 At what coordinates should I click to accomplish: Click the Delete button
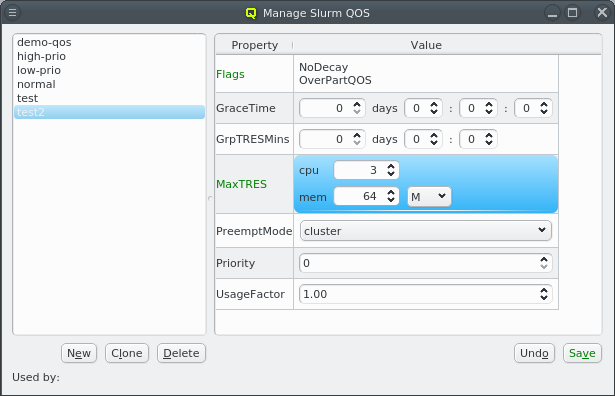pos(181,353)
